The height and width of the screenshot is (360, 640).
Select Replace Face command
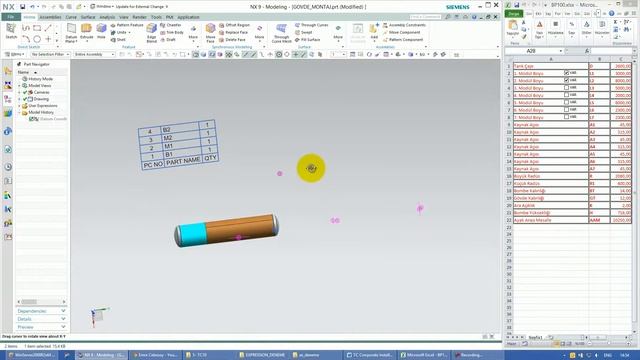233,32
